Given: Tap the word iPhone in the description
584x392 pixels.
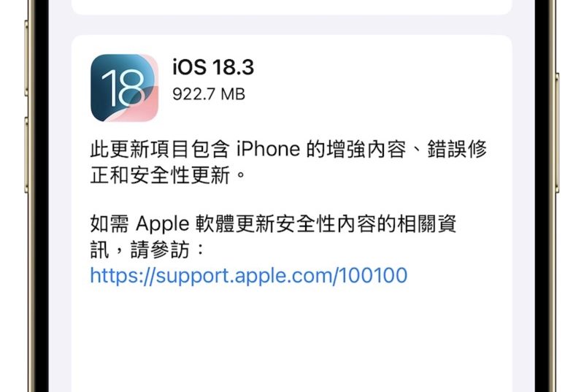Looking at the screenshot, I should [x=268, y=149].
